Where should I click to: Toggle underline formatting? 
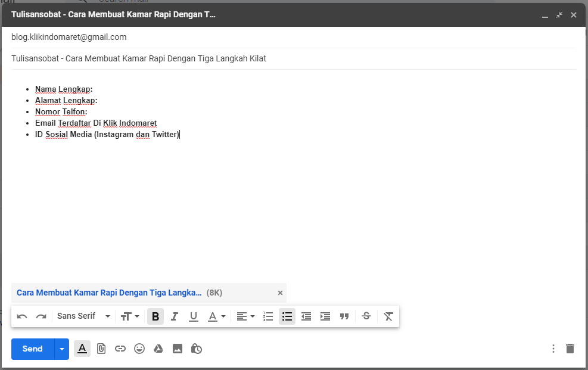pyautogui.click(x=194, y=316)
